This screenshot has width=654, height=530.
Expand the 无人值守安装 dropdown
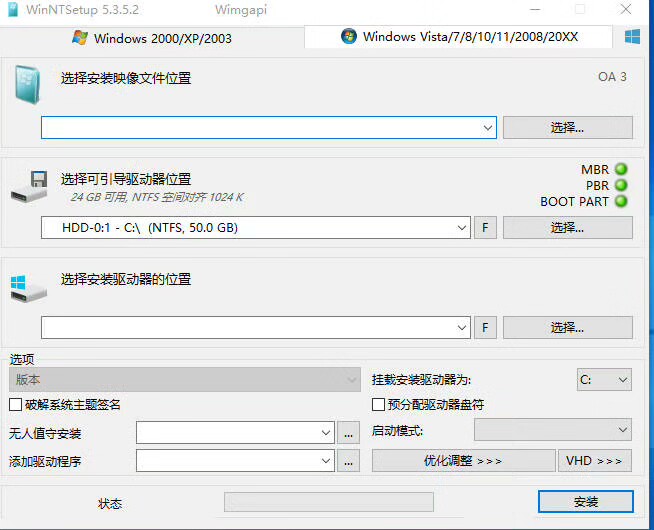[x=326, y=433]
